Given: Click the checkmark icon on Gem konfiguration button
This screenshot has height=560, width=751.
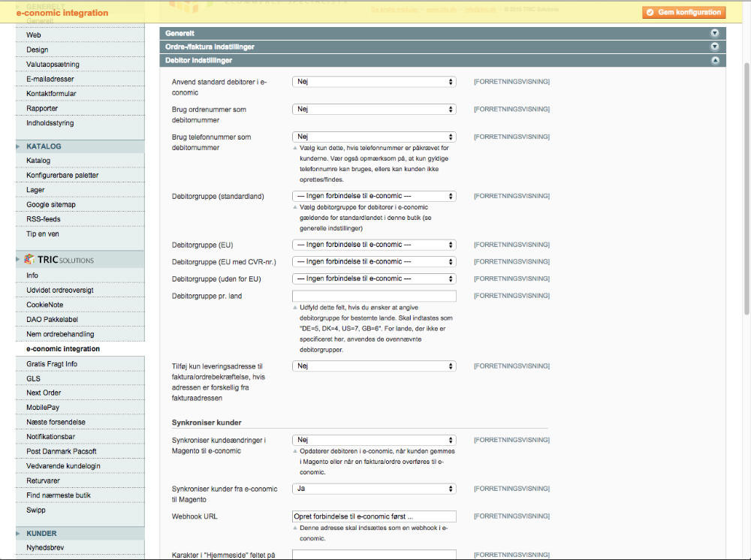Looking at the screenshot, I should pyautogui.click(x=652, y=12).
